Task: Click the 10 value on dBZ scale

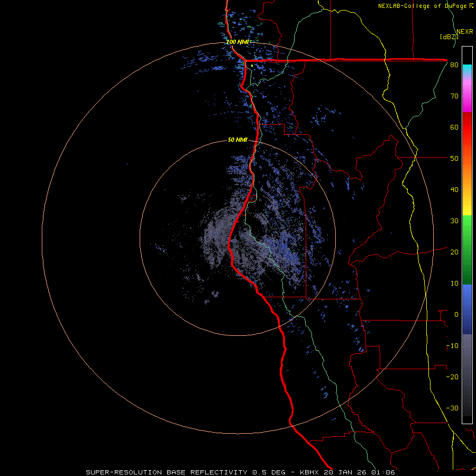Action: [x=454, y=283]
